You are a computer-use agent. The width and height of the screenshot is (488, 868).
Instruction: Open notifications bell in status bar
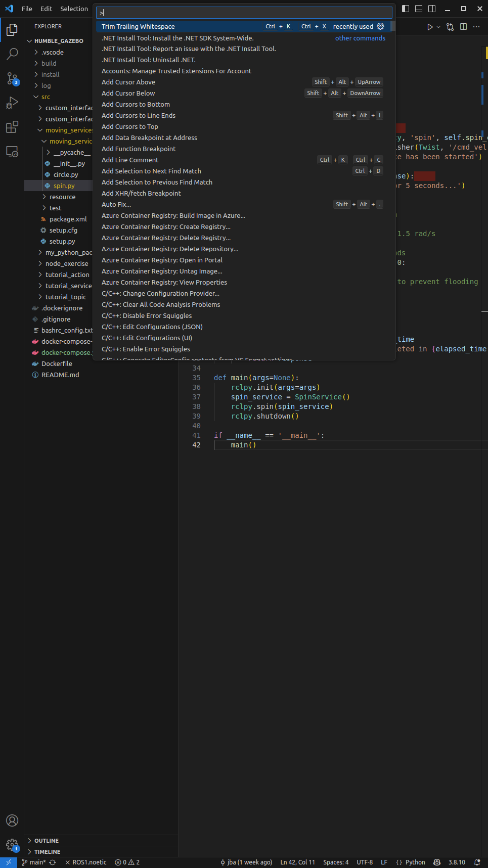477,862
